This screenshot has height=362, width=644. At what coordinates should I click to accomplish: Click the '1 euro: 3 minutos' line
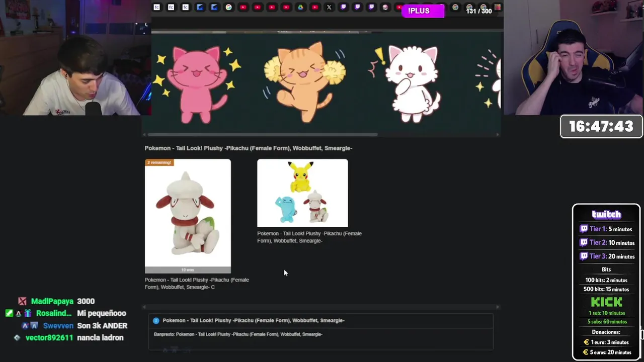pyautogui.click(x=606, y=342)
